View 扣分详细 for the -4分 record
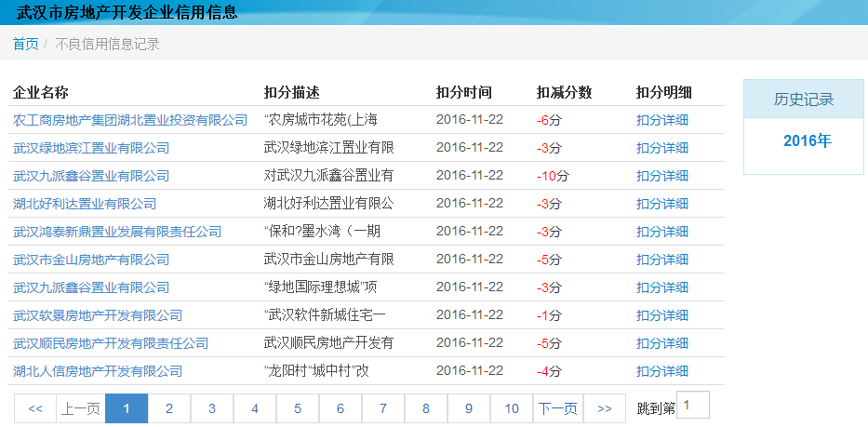Image resolution: width=868 pixels, height=427 pixels. tap(662, 371)
